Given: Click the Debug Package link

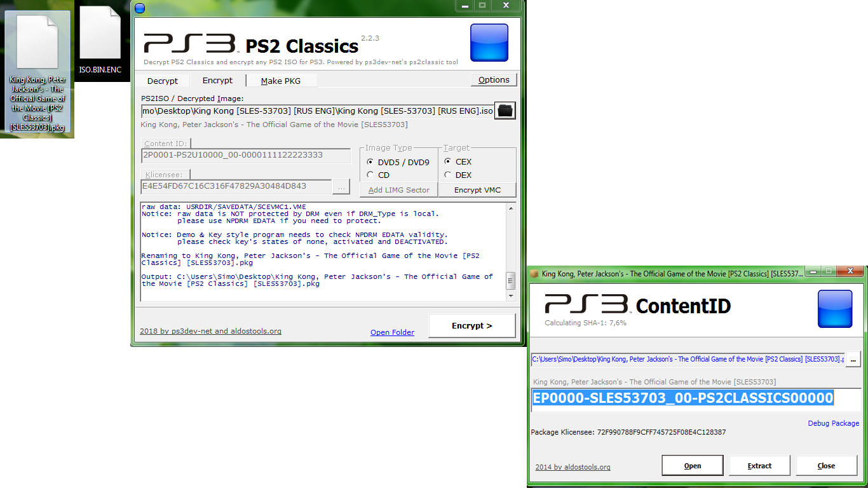Looking at the screenshot, I should (833, 423).
